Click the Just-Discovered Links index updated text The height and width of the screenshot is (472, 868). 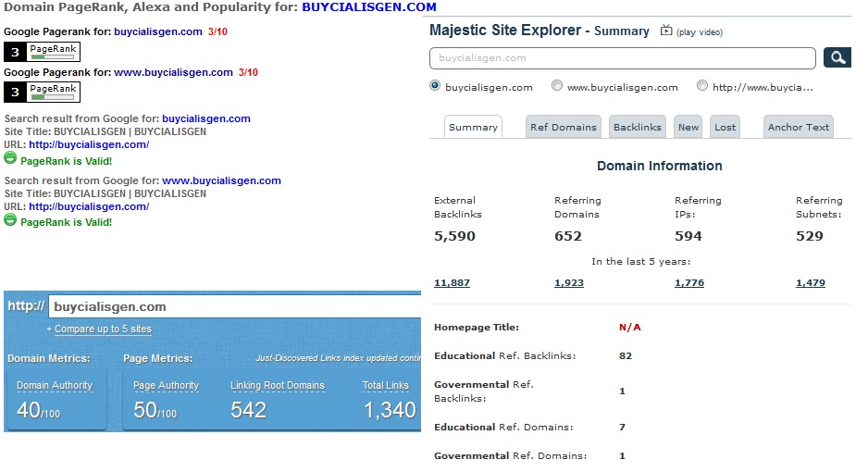click(338, 358)
